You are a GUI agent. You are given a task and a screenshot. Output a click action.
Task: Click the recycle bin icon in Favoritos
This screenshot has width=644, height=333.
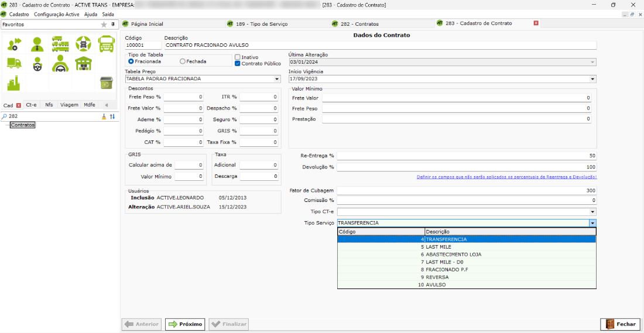click(107, 83)
